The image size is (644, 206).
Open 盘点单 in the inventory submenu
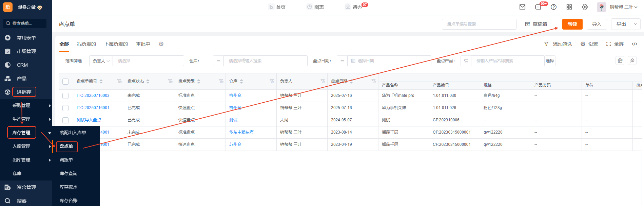coord(66,146)
